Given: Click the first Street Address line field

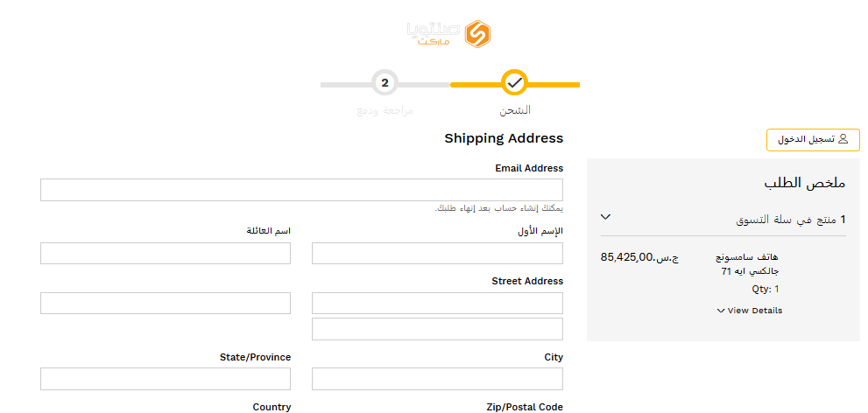Looking at the screenshot, I should 437,303.
